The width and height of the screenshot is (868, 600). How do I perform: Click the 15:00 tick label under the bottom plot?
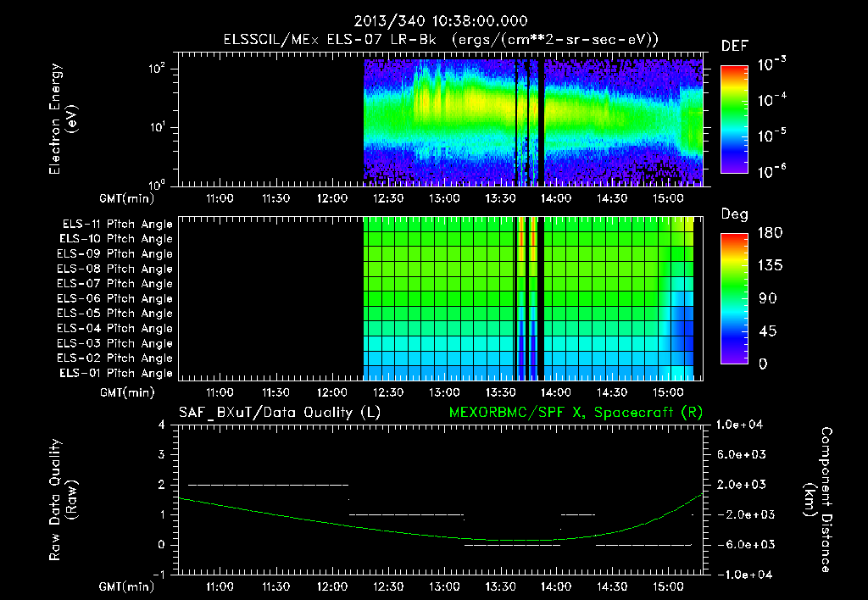668,586
